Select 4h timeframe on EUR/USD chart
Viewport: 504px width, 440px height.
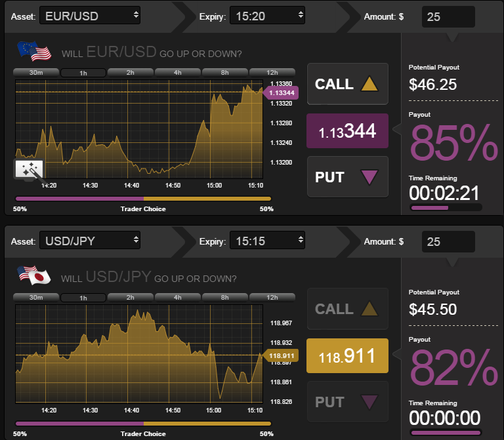(177, 73)
